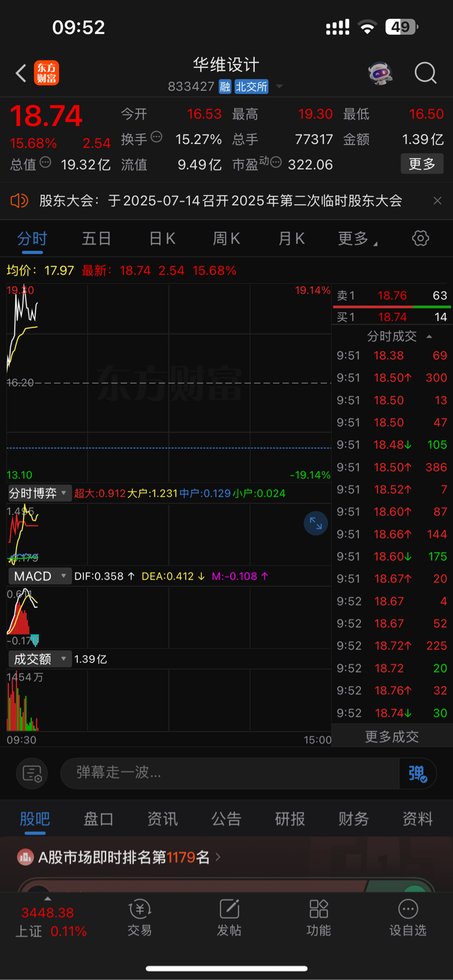Screen dimensions: 453x980
Task: Open the 股东大会 announcement notice
Action: pyautogui.click(x=221, y=200)
